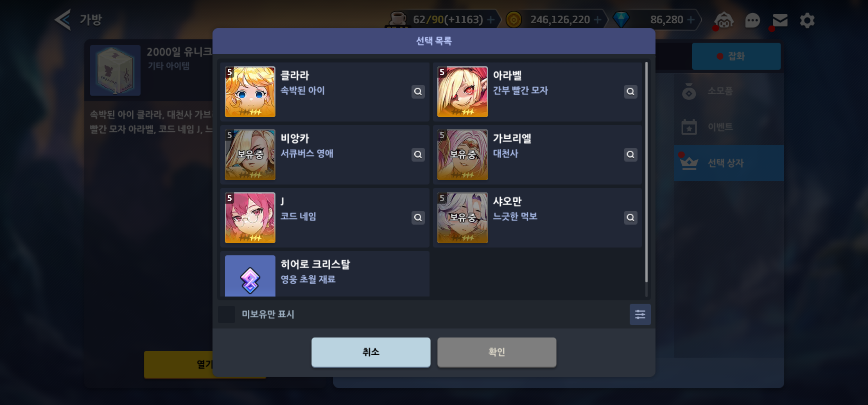Open the filter settings icon
This screenshot has width=868, height=405.
640,314
